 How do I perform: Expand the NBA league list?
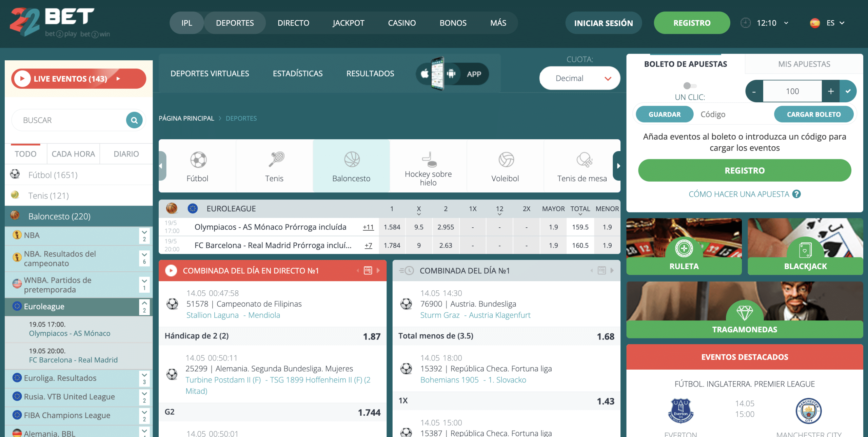[144, 235]
